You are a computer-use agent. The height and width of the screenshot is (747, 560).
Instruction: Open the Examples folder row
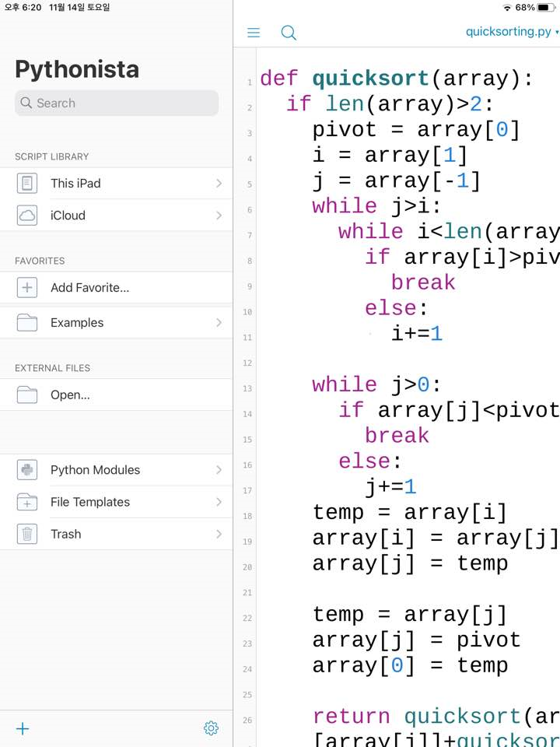click(117, 322)
